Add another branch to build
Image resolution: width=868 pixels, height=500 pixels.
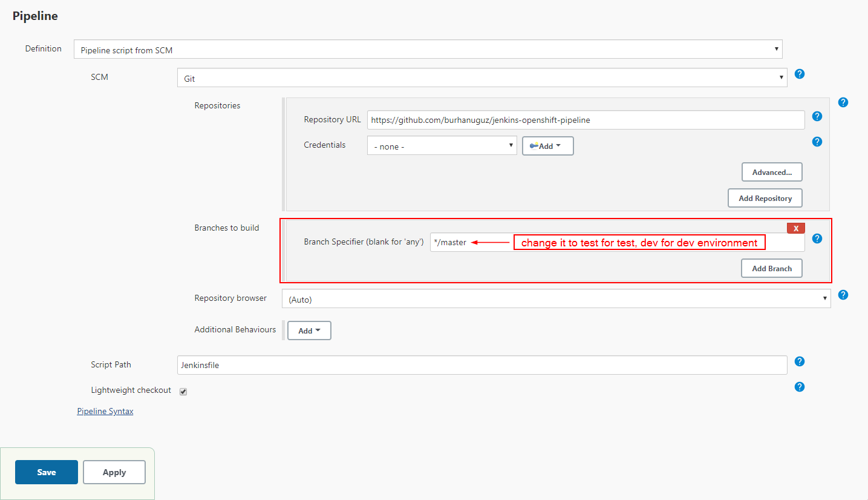tap(772, 268)
